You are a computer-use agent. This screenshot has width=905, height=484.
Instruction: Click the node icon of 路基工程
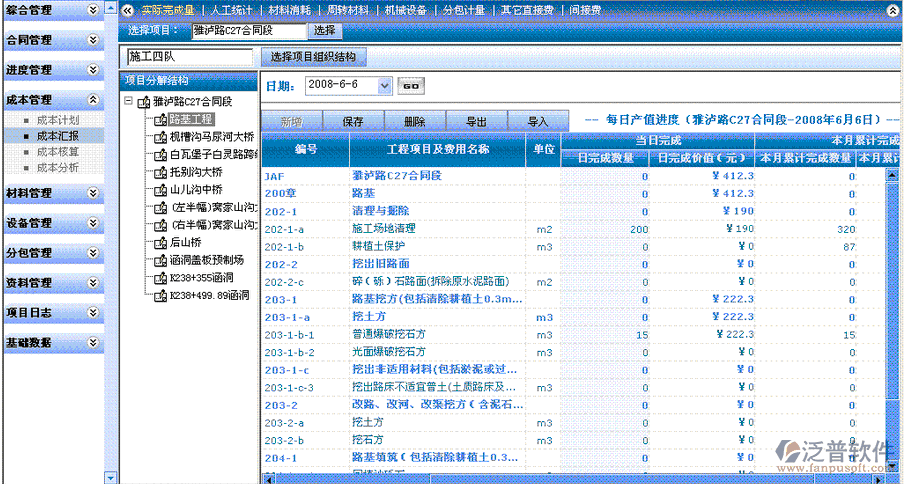(x=160, y=120)
